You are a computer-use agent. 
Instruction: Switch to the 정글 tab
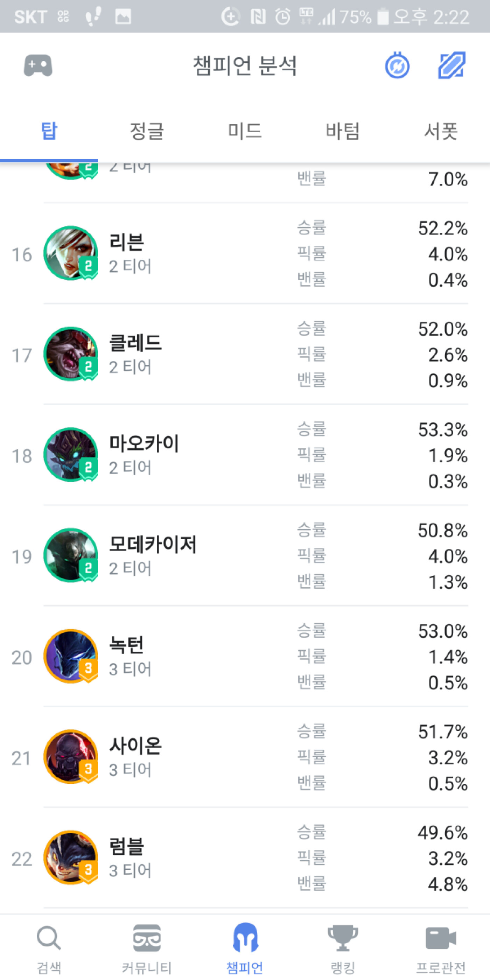tap(147, 131)
